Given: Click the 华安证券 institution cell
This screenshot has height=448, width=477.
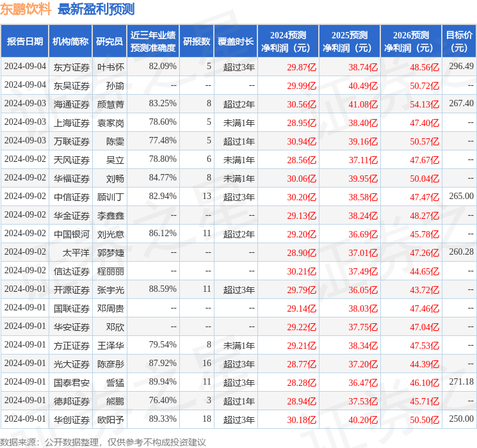Looking at the screenshot, I should point(72,327).
